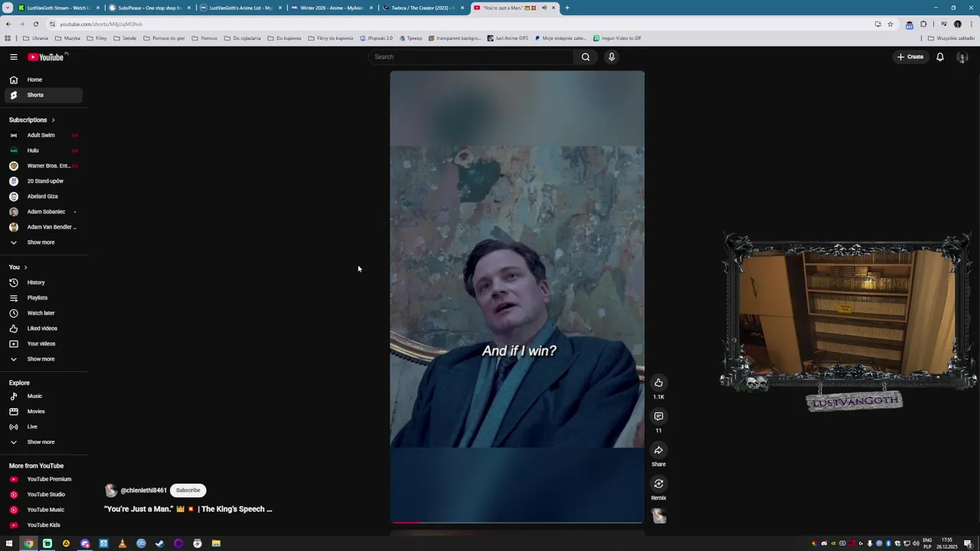Open YouTube Studio
The image size is (980, 551).
42,494
